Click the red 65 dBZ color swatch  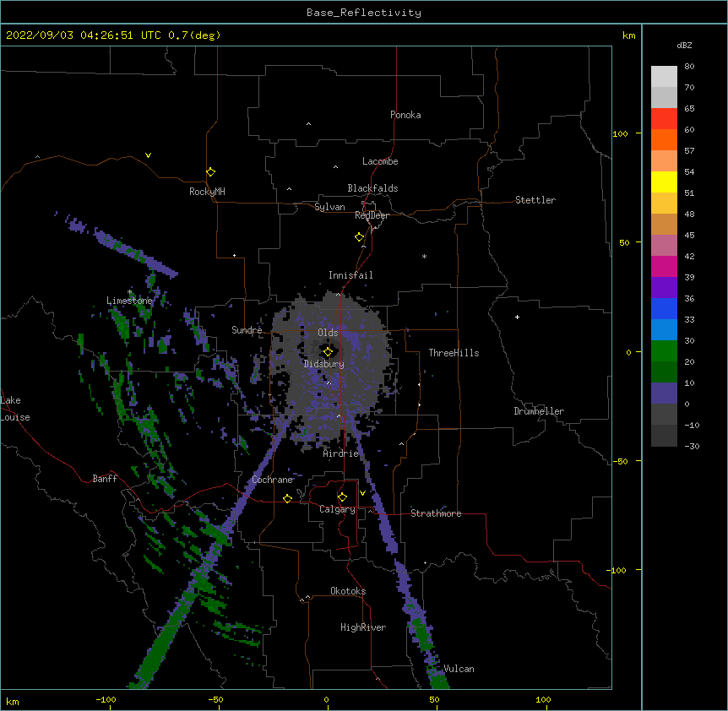click(664, 118)
